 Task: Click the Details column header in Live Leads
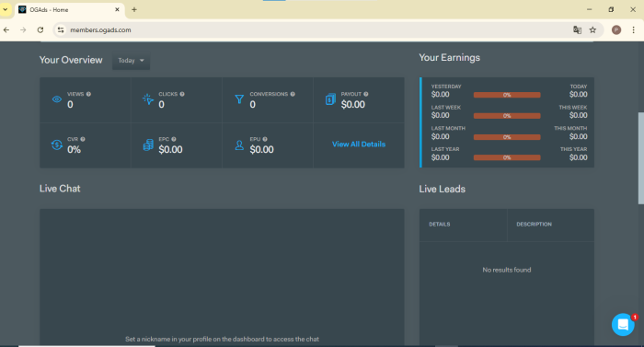440,225
